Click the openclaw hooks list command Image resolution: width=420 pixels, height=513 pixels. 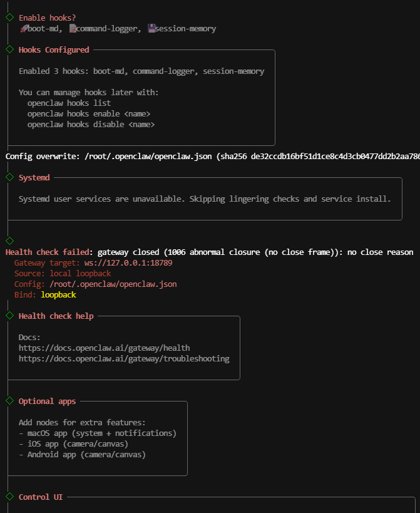[x=69, y=103]
